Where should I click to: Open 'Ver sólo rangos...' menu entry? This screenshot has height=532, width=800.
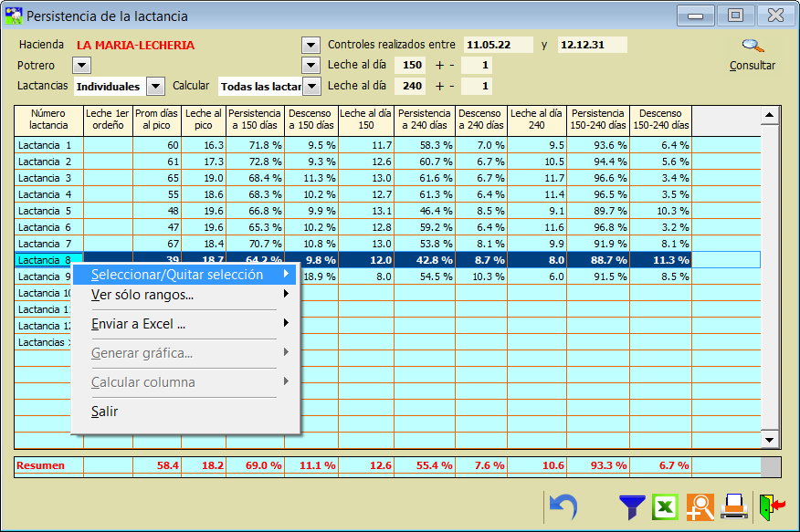pyautogui.click(x=142, y=295)
